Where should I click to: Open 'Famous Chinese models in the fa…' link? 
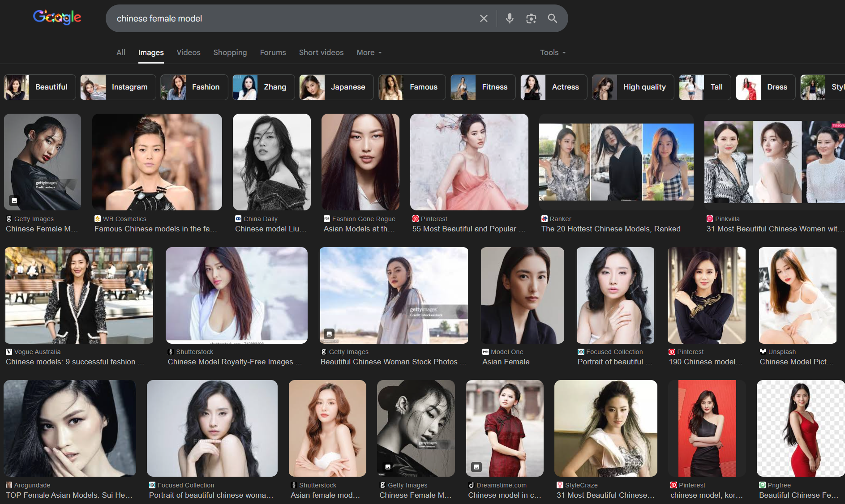(156, 229)
